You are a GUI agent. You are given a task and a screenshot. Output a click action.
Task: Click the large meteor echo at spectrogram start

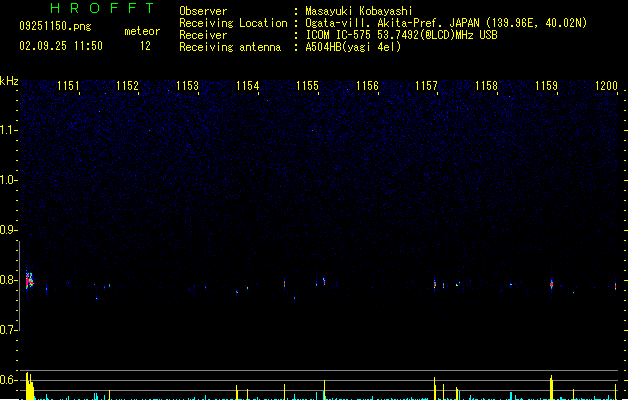(x=30, y=280)
